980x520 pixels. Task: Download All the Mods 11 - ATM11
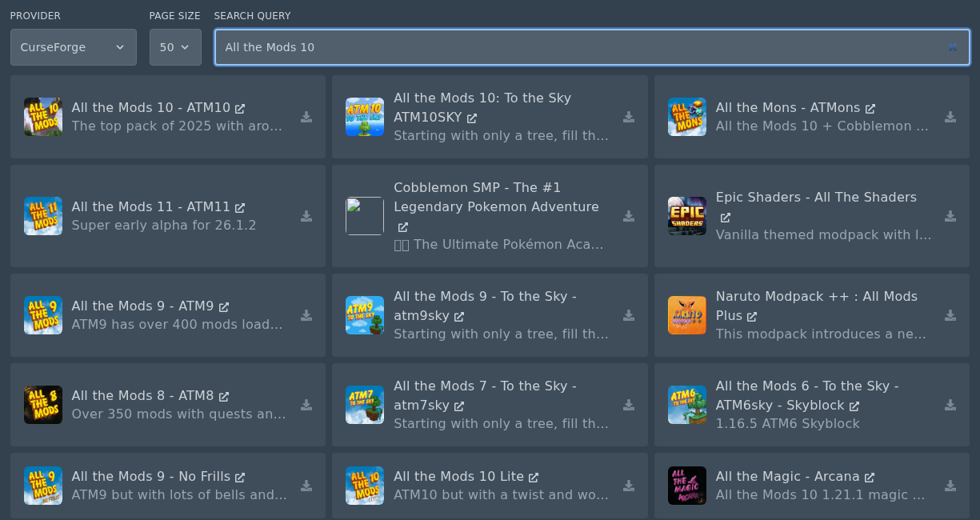pos(306,216)
